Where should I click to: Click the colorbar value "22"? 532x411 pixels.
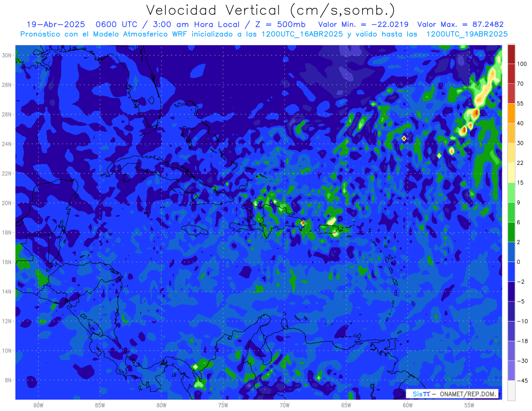click(x=520, y=163)
